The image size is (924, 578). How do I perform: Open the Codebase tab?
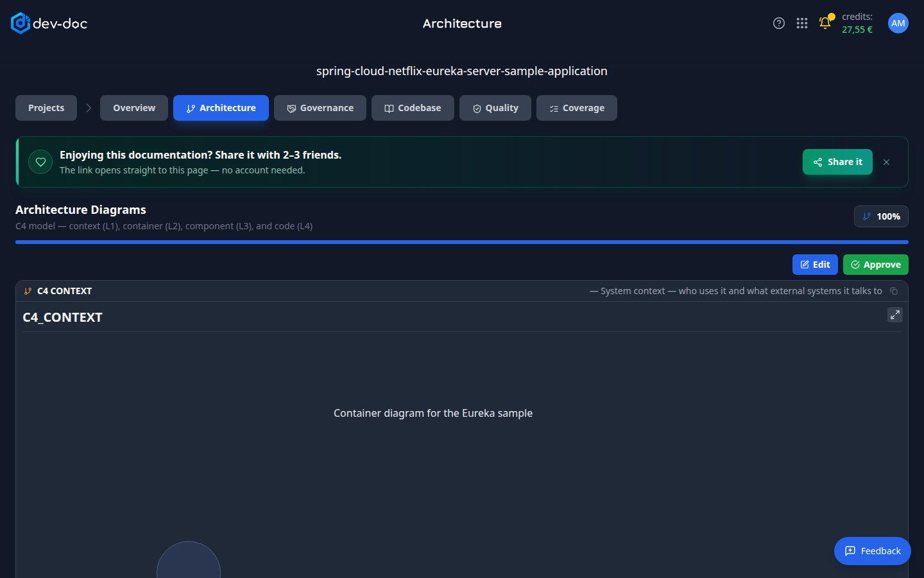(x=413, y=108)
